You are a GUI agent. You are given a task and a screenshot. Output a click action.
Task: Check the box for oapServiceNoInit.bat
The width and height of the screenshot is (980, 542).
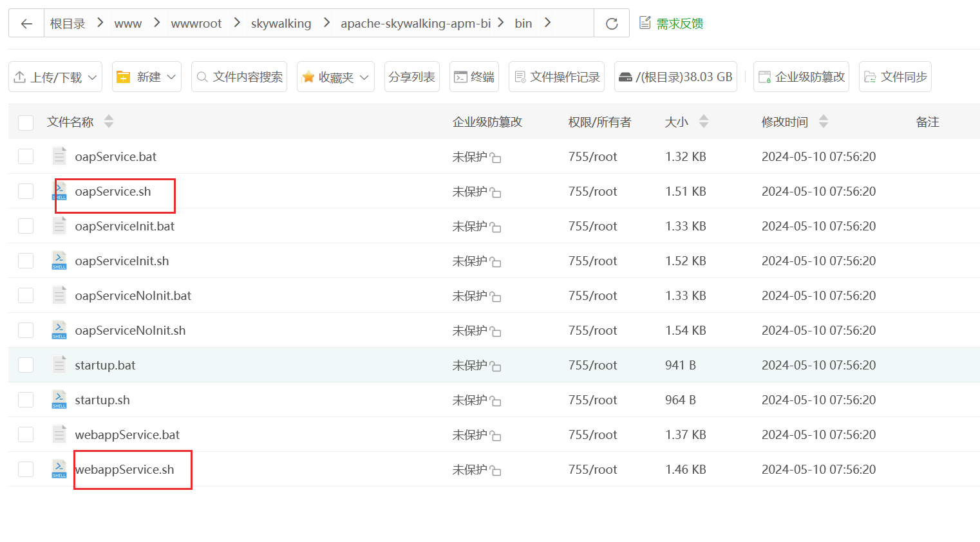(x=26, y=295)
